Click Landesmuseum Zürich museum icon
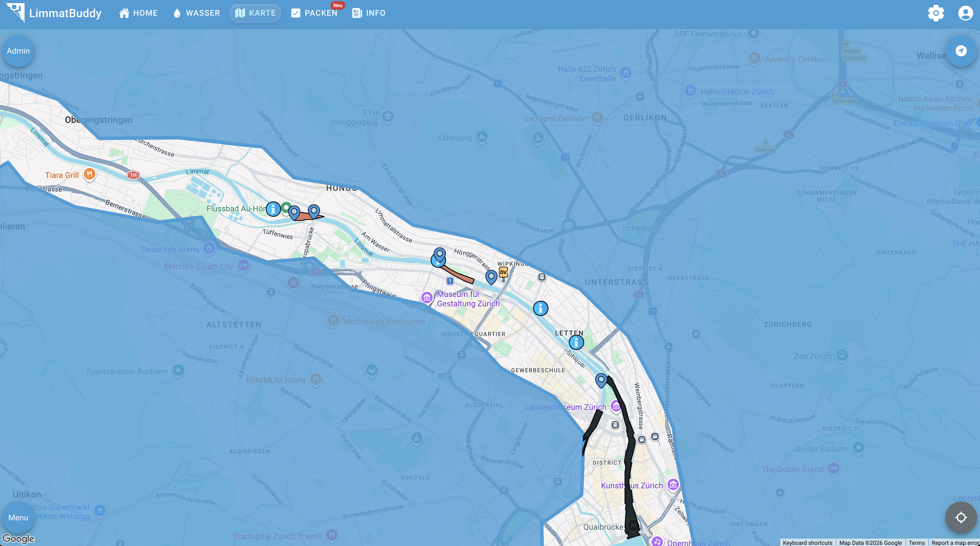 click(x=616, y=406)
